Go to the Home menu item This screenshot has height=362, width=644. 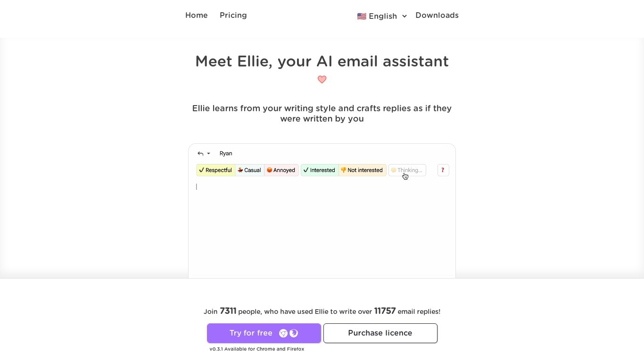[196, 15]
